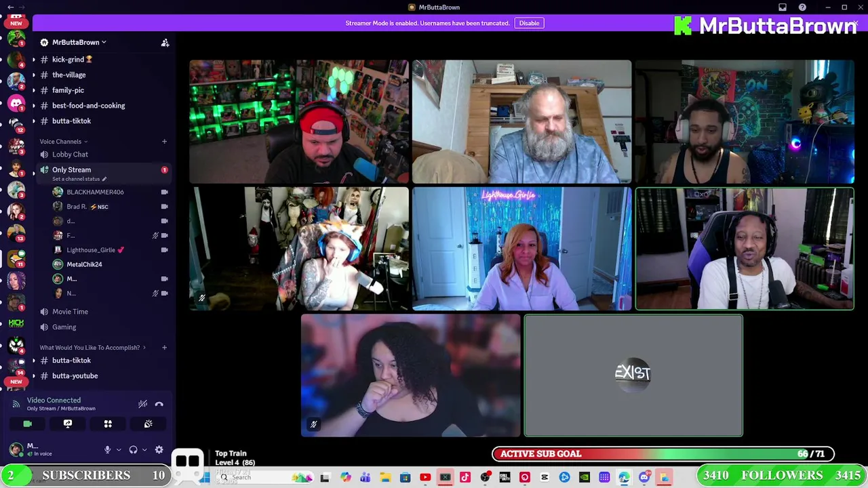Select the Only Stream voice channel
This screenshot has width=868, height=488.
71,169
